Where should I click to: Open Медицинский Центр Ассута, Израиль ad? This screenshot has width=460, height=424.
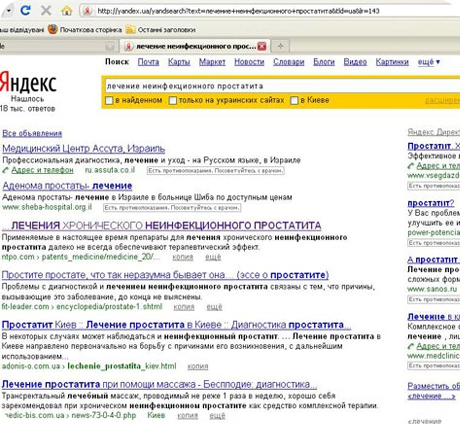84,149
